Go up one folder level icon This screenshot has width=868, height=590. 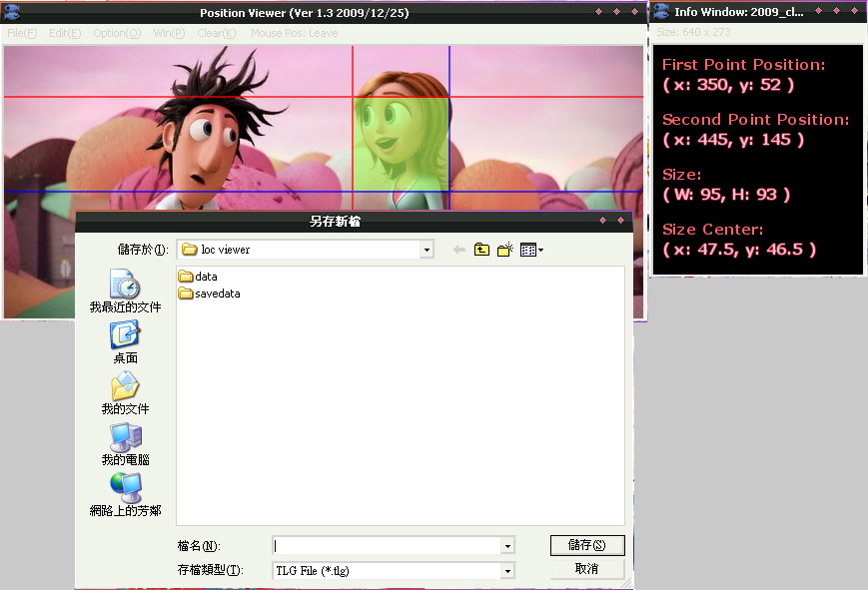click(x=481, y=251)
